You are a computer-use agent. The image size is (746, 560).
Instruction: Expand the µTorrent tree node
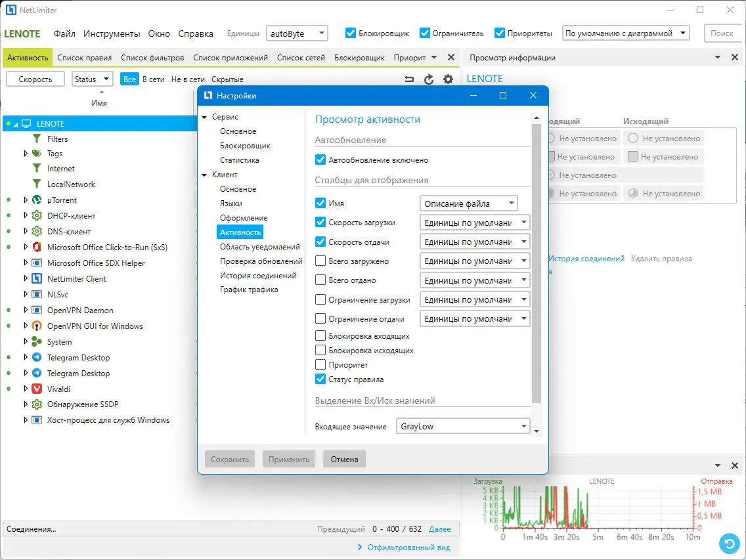tap(26, 200)
